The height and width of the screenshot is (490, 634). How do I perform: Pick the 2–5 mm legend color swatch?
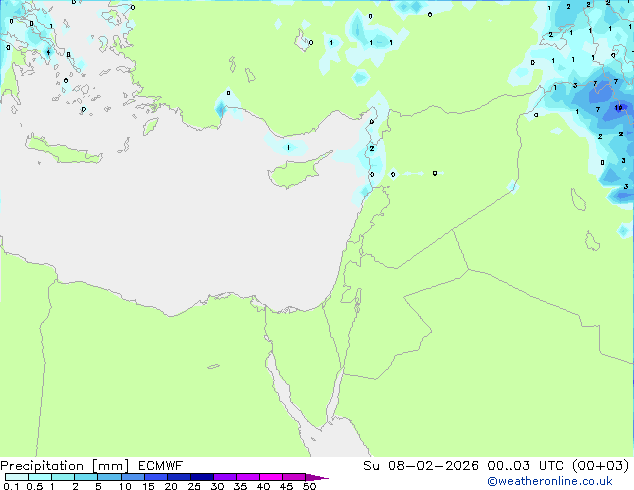coord(86,477)
